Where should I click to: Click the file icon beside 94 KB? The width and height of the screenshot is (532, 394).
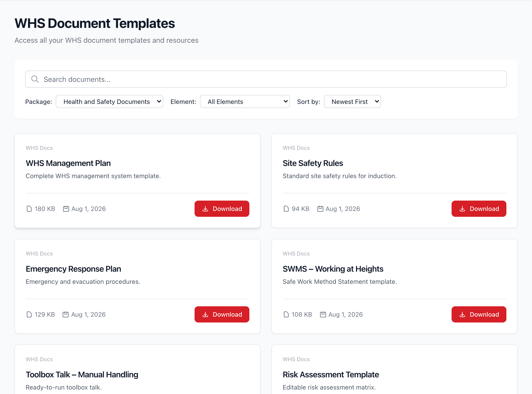[x=286, y=209]
